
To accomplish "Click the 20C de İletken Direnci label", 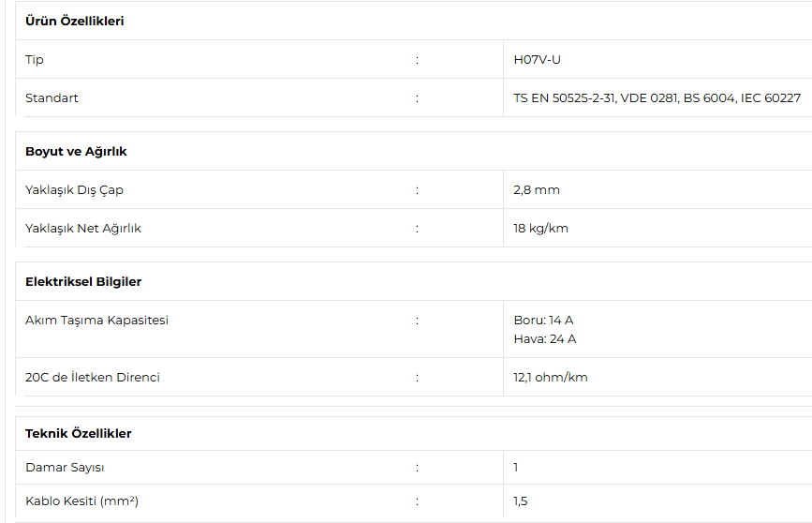I will pos(93,378).
